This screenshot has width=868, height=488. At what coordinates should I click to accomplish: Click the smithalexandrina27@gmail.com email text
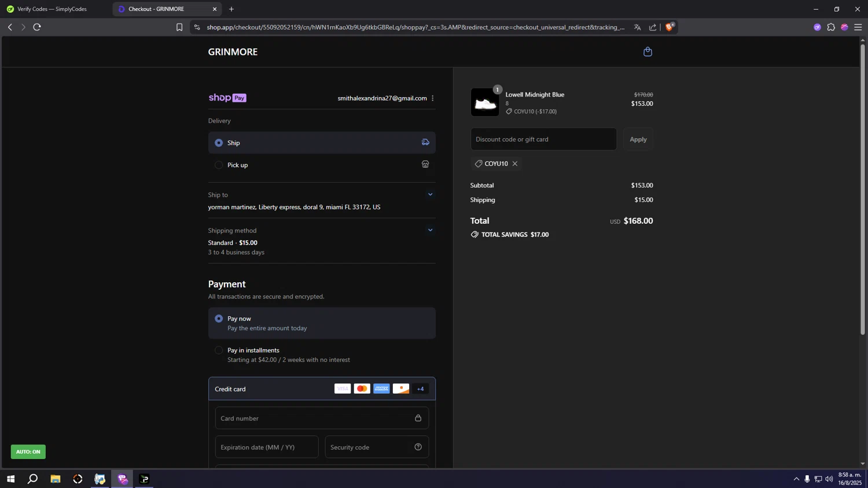382,98
